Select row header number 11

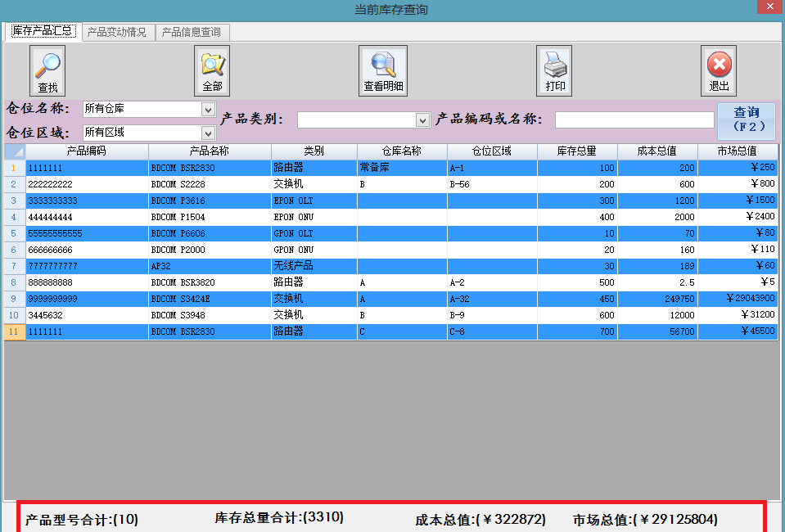click(x=15, y=331)
